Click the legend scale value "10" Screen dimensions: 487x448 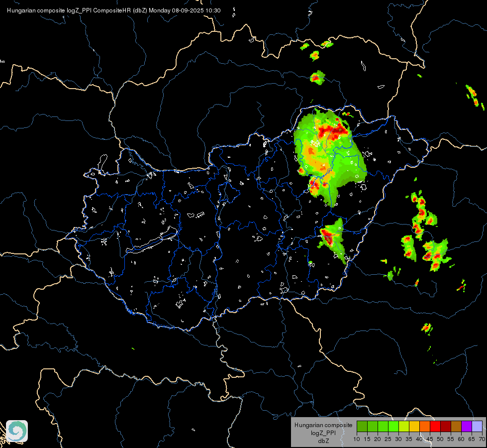tap(357, 439)
